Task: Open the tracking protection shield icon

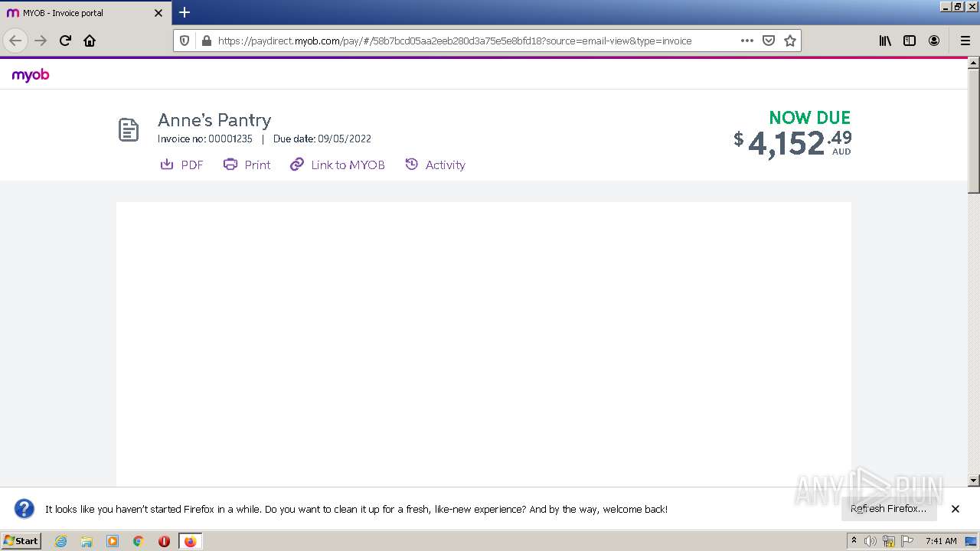Action: tap(185, 41)
